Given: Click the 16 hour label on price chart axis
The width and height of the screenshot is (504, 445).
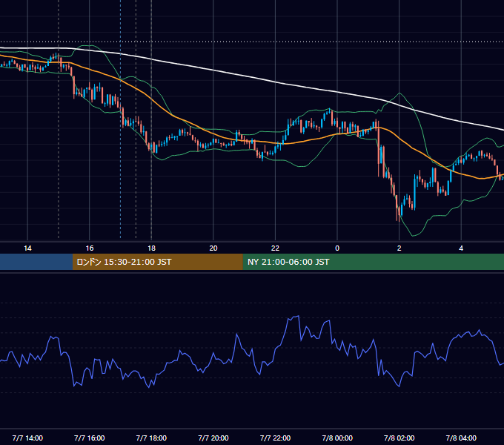Looking at the screenshot, I should pos(90,248).
